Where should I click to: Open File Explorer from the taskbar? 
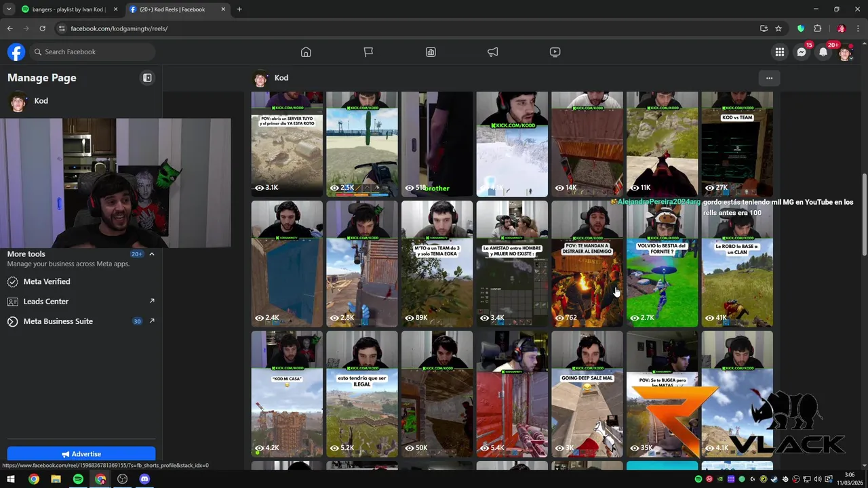56,479
